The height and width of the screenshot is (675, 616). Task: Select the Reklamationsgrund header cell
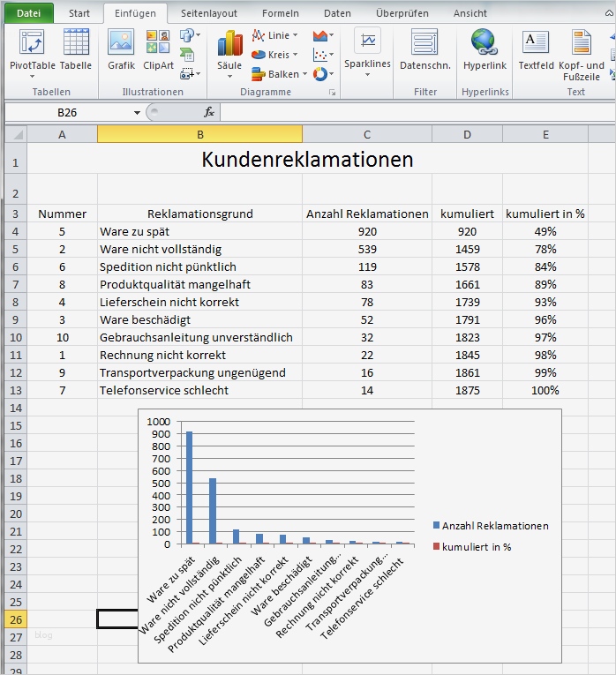coord(199,214)
